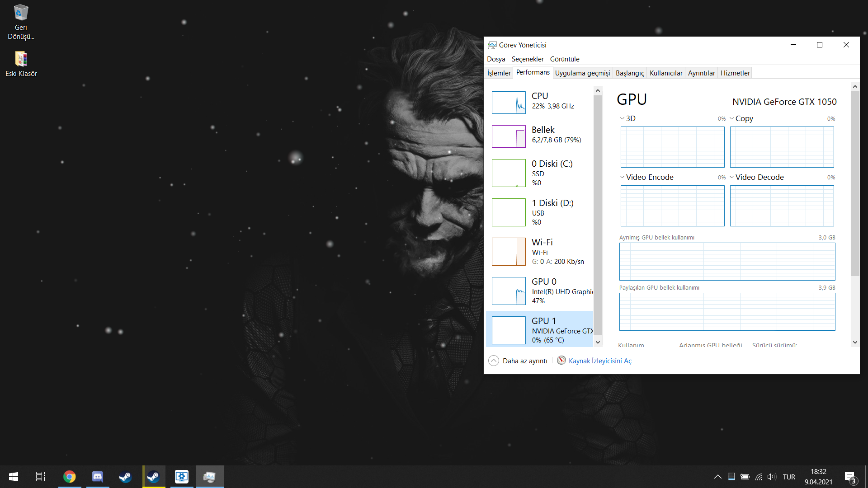868x488 pixels.
Task: Click the Kaynak İzleyicisini Aç icon
Action: coord(561,360)
